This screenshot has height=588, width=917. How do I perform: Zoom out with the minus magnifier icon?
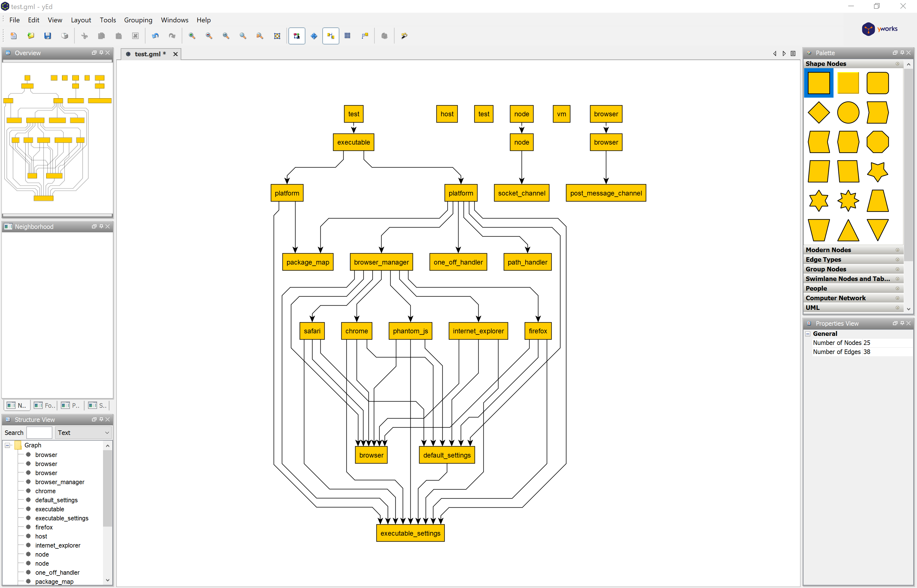point(209,36)
